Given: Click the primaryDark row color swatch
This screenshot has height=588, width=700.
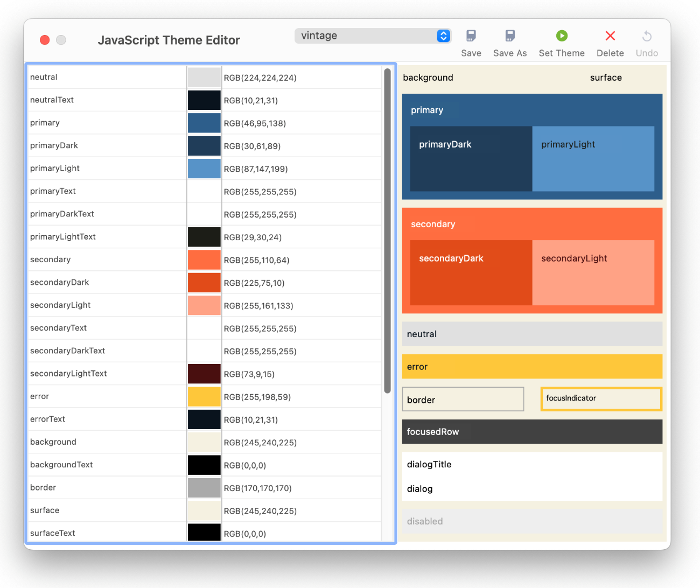Looking at the screenshot, I should pyautogui.click(x=204, y=146).
